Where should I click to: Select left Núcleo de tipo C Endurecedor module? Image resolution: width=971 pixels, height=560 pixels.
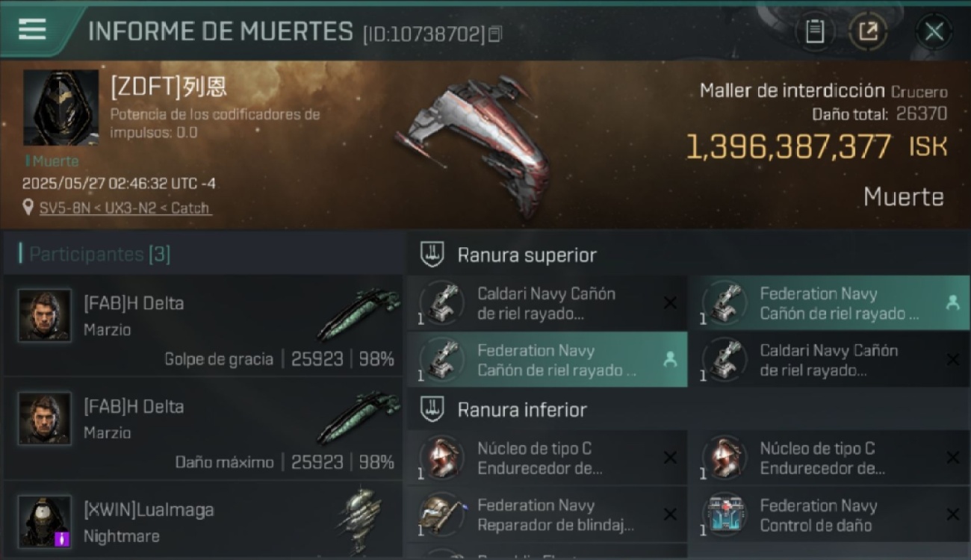547,458
